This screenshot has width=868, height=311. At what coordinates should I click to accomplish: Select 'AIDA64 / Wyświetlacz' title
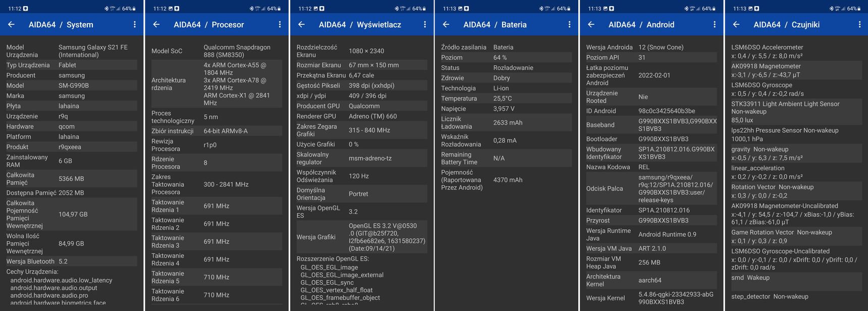pyautogui.click(x=360, y=24)
